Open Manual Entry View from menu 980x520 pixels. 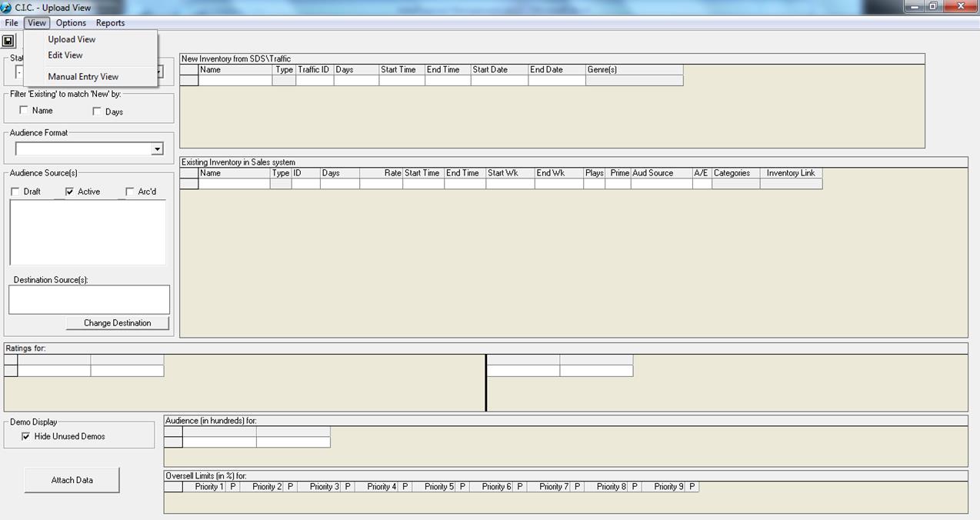(83, 77)
